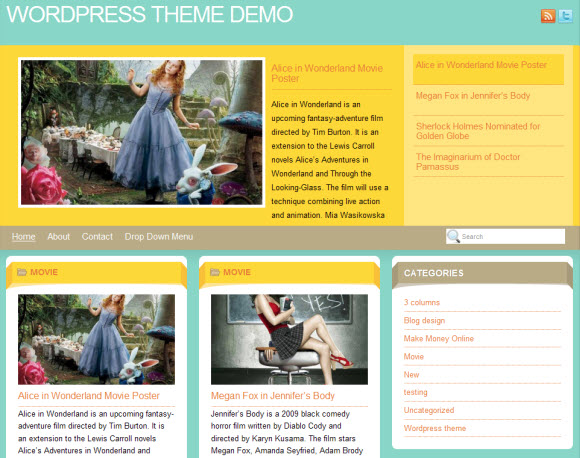Click the search magnifier icon

pos(453,236)
